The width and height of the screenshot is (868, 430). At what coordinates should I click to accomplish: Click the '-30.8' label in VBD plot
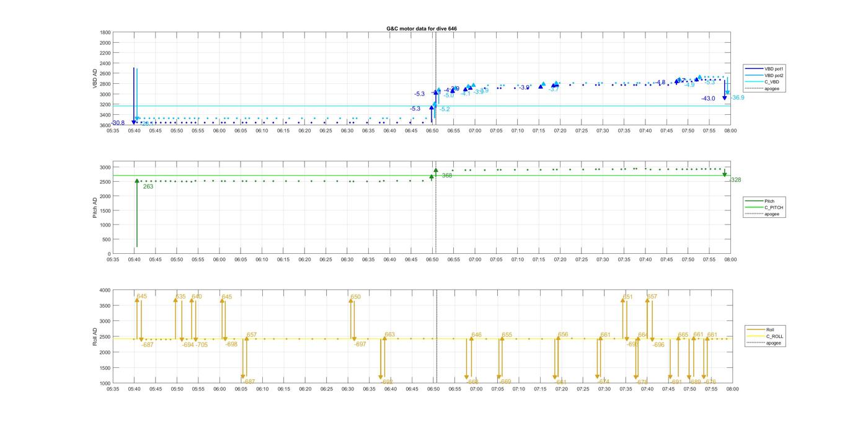tap(118, 123)
